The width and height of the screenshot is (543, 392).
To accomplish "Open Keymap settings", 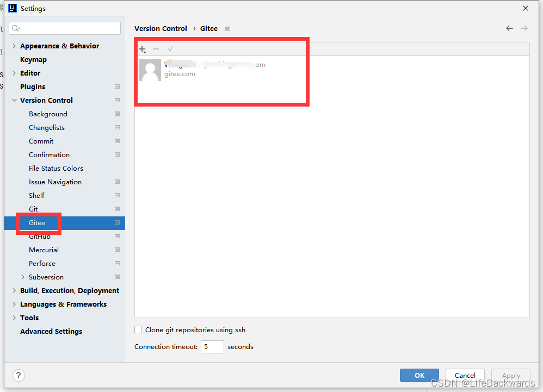I will (x=33, y=59).
